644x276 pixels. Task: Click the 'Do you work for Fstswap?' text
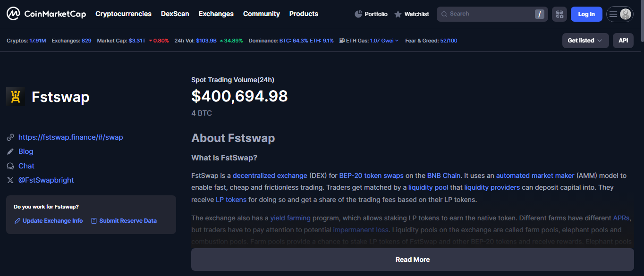click(x=46, y=207)
